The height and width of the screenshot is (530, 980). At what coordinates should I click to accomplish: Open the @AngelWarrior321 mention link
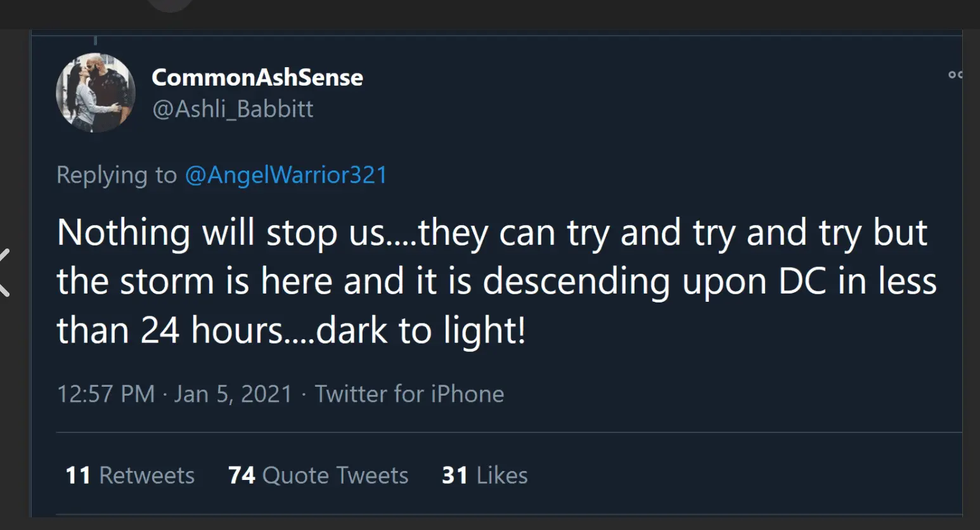(286, 175)
